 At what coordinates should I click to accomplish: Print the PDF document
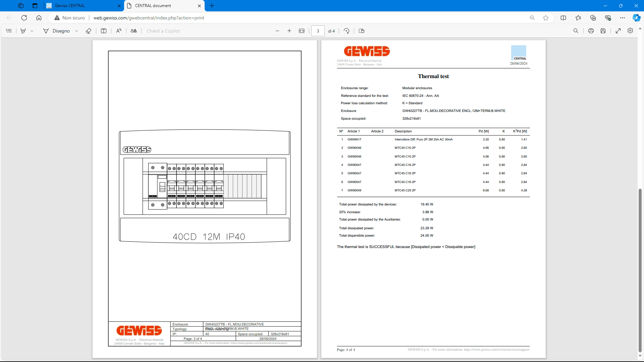tap(591, 31)
